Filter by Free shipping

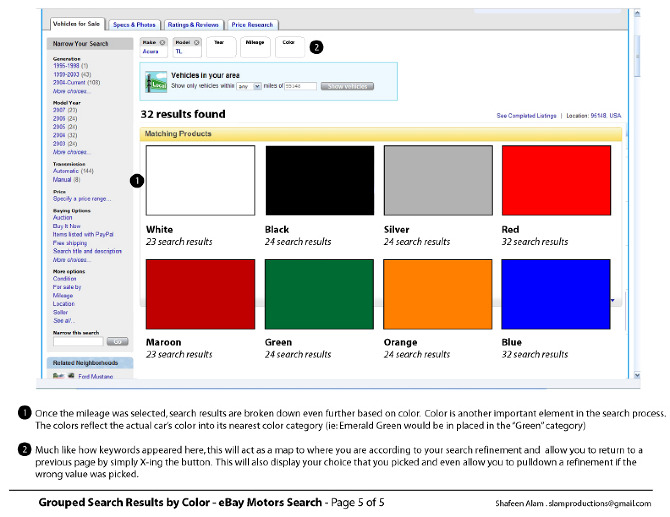tap(70, 243)
